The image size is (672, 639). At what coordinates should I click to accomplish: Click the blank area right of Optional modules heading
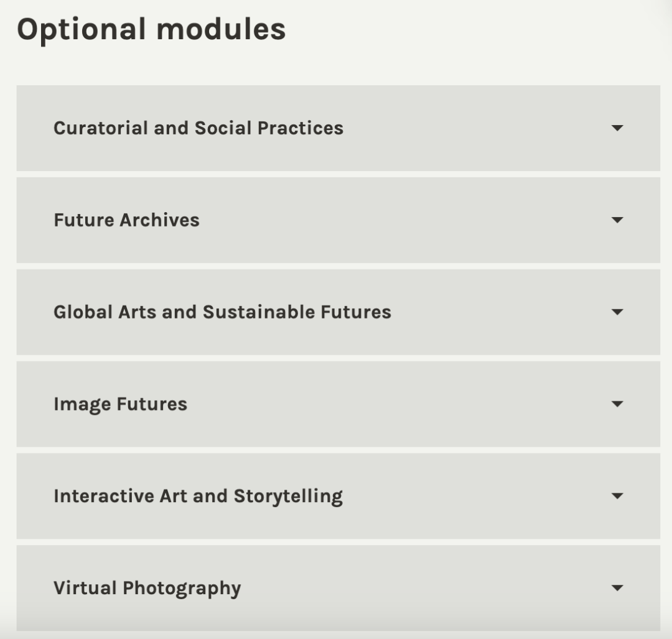[473, 29]
